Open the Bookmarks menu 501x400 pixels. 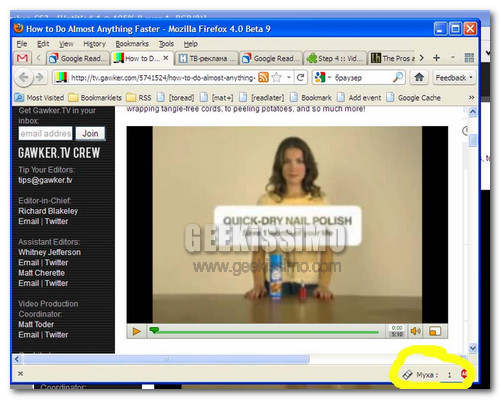pos(132,44)
